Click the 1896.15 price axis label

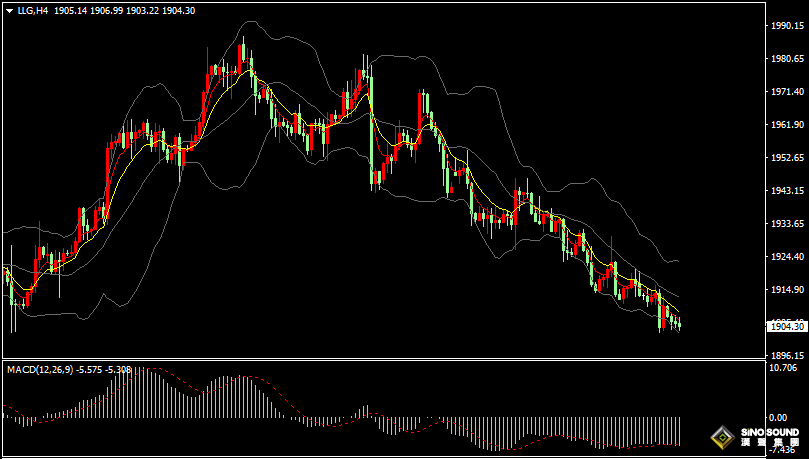788,355
